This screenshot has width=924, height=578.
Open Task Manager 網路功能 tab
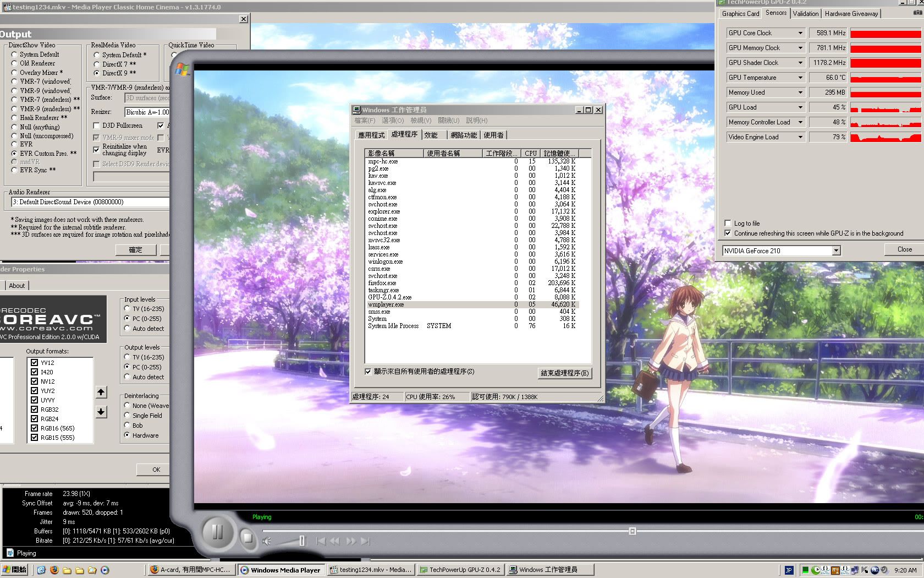[464, 135]
